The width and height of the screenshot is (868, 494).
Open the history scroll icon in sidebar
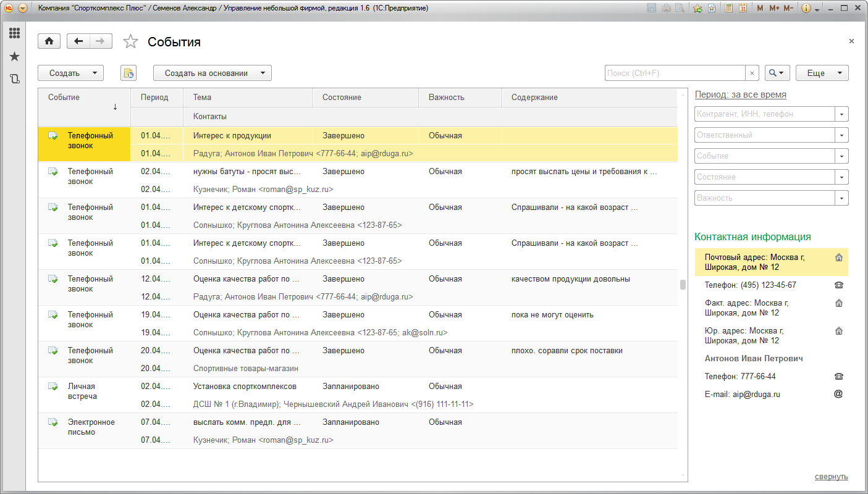click(x=14, y=79)
